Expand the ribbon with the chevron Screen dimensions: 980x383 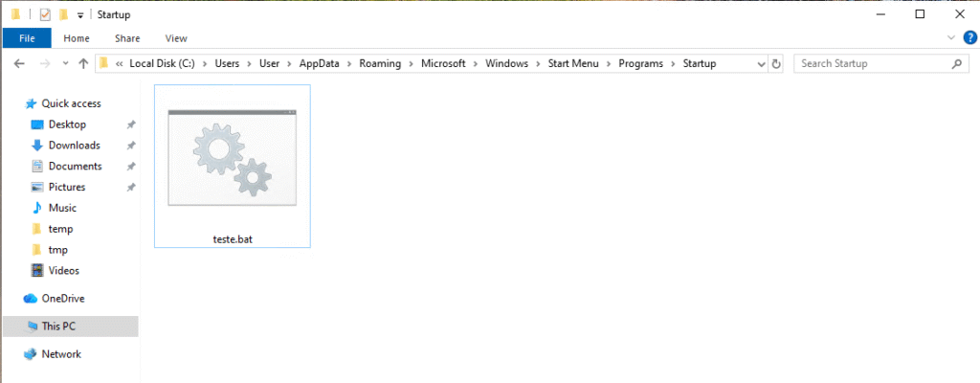point(950,38)
